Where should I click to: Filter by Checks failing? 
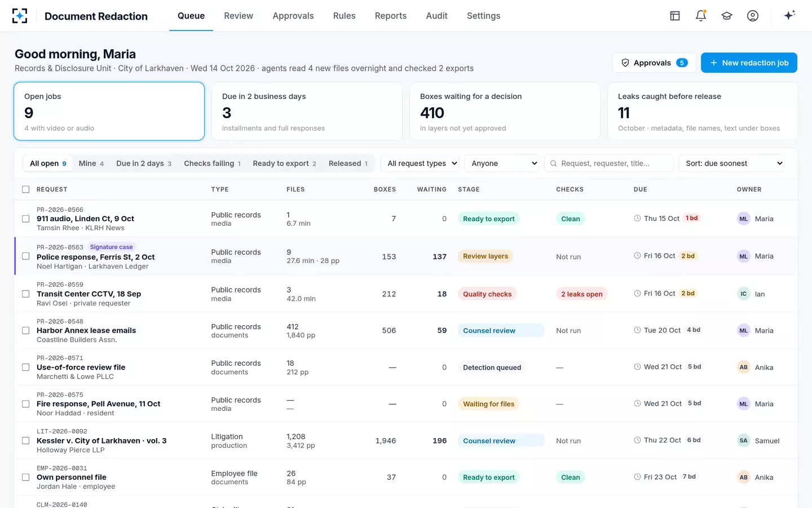pos(212,164)
